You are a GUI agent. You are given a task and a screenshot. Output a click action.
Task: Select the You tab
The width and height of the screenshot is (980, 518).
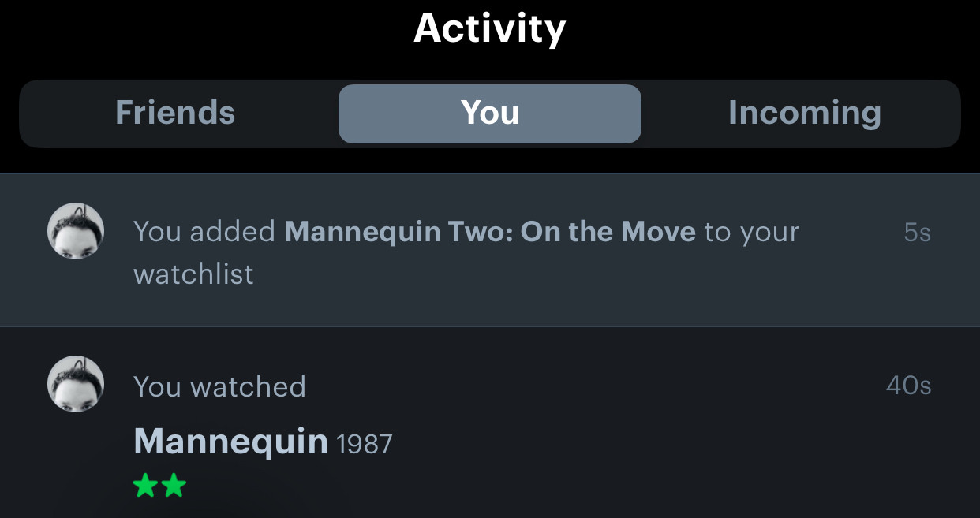490,113
